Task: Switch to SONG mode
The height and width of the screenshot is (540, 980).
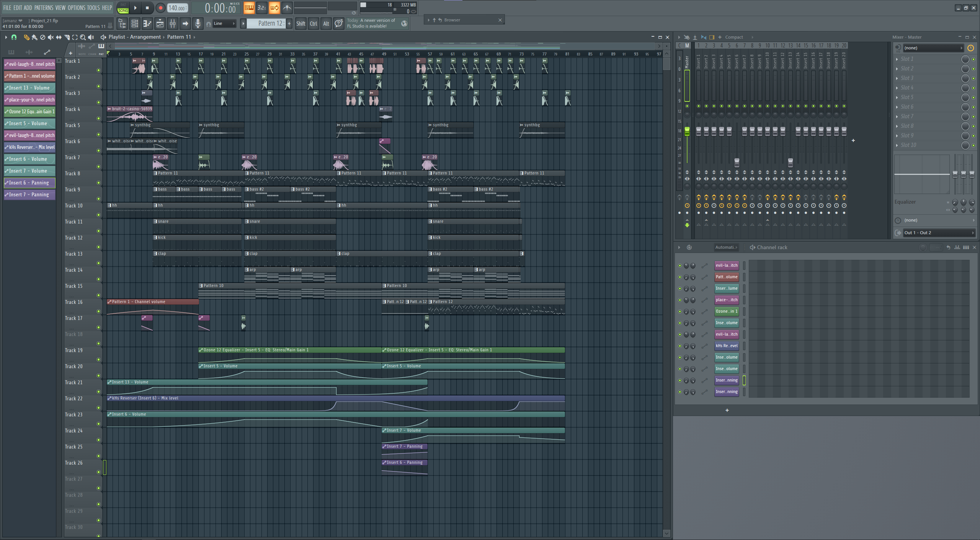Action: [x=123, y=10]
